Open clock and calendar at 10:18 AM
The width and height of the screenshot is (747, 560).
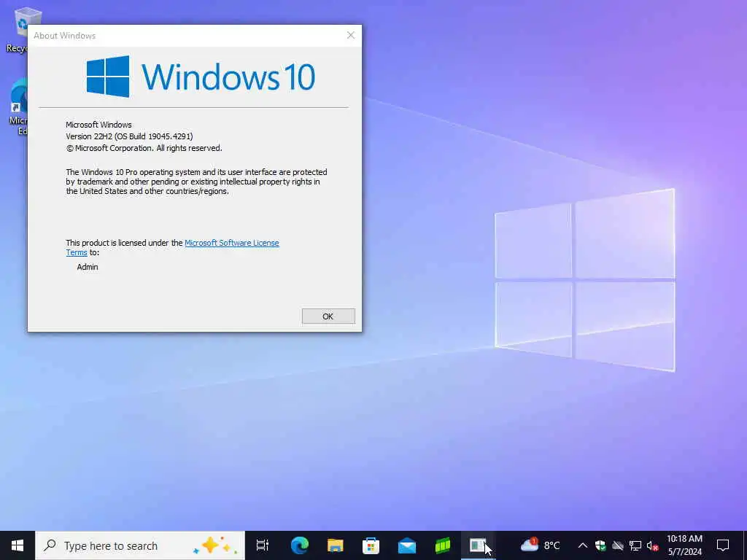pyautogui.click(x=684, y=545)
